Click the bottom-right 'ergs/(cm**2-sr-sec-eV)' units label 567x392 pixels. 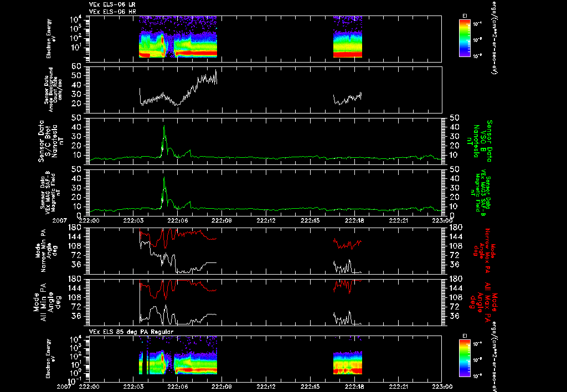[x=493, y=356]
